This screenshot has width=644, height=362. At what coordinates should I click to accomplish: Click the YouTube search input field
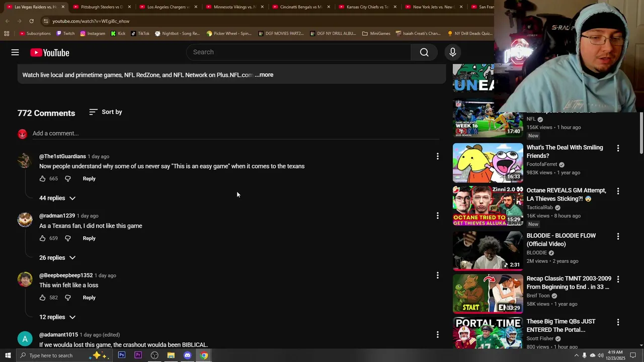click(x=299, y=52)
